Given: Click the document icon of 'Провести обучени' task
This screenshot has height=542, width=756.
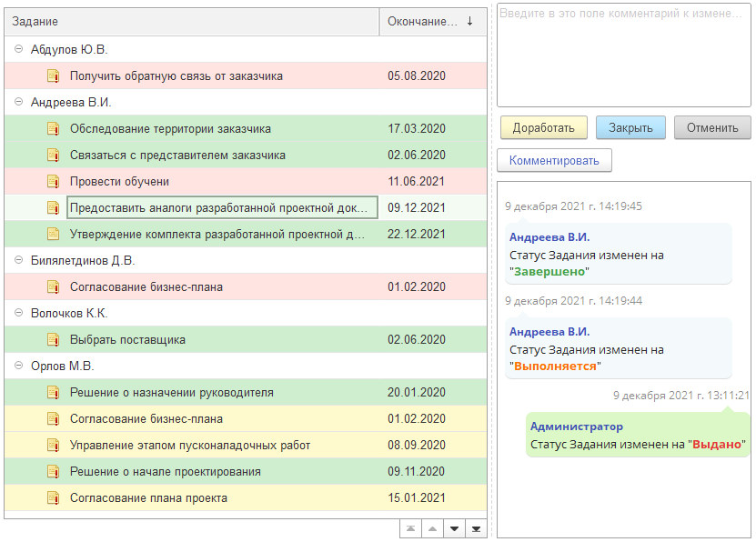Looking at the screenshot, I should tap(54, 182).
